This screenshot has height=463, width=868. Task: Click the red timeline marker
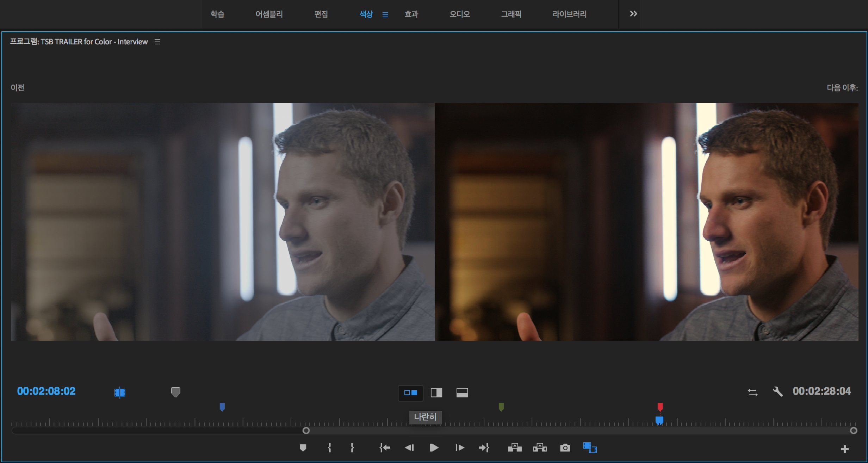click(x=660, y=407)
